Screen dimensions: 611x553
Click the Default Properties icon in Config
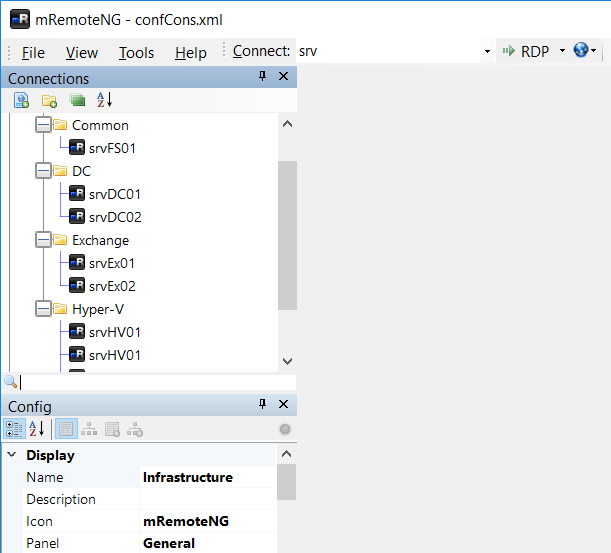(x=112, y=429)
